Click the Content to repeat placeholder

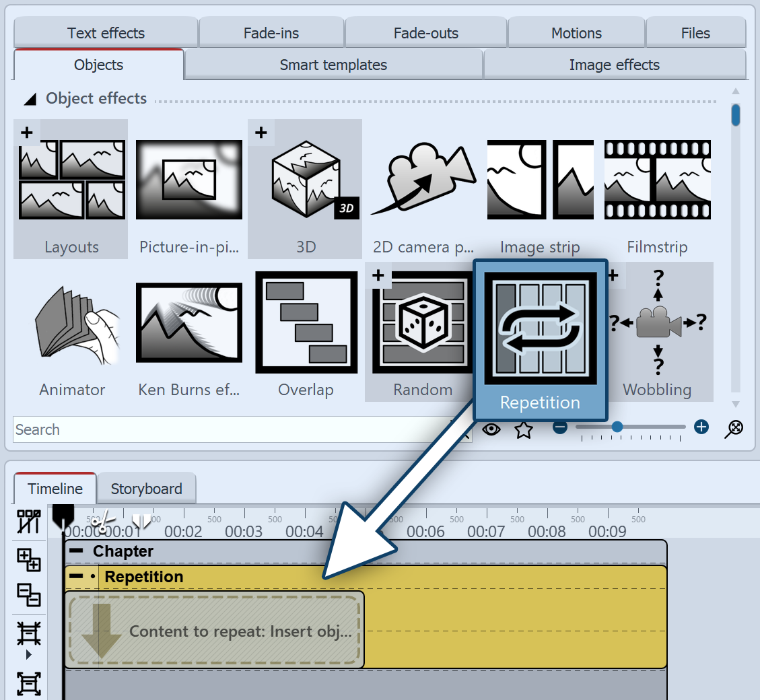(x=215, y=631)
